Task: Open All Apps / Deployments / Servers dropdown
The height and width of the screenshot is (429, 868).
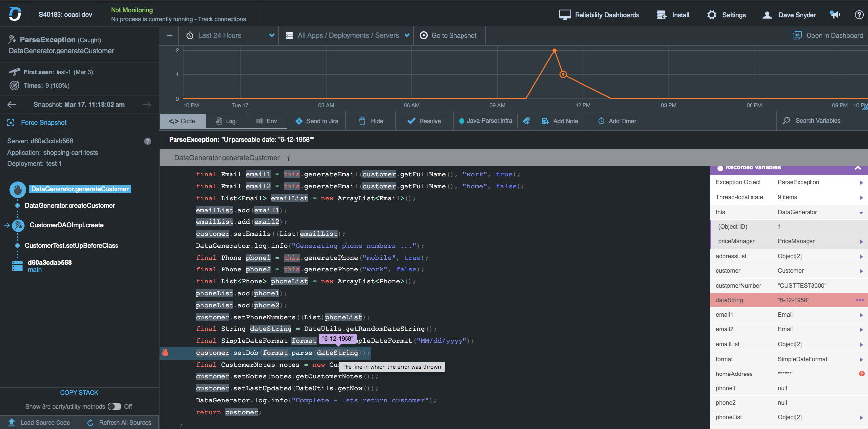Action: (348, 35)
